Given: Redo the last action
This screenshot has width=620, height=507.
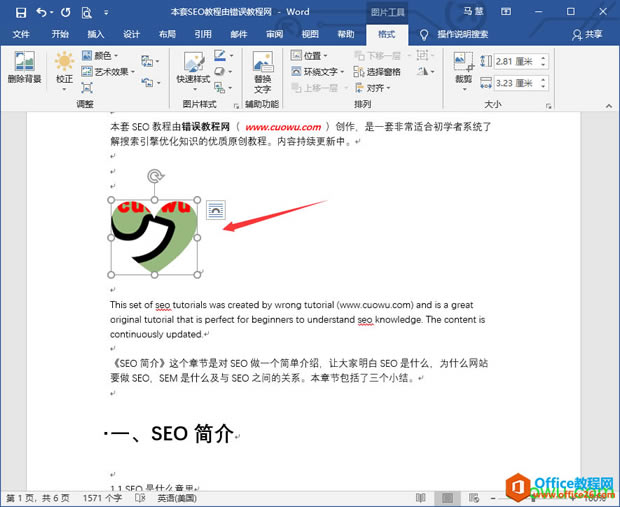Looking at the screenshot, I should pyautogui.click(x=65, y=12).
